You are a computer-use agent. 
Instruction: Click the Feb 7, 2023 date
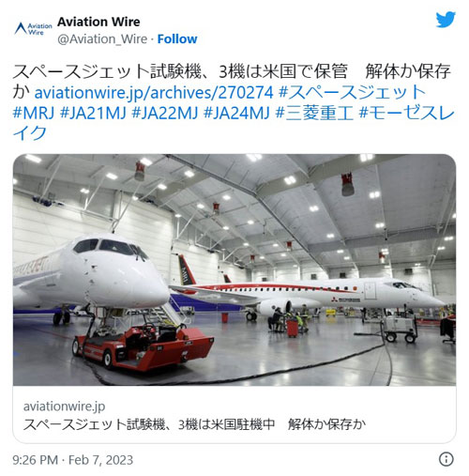tap(100, 460)
